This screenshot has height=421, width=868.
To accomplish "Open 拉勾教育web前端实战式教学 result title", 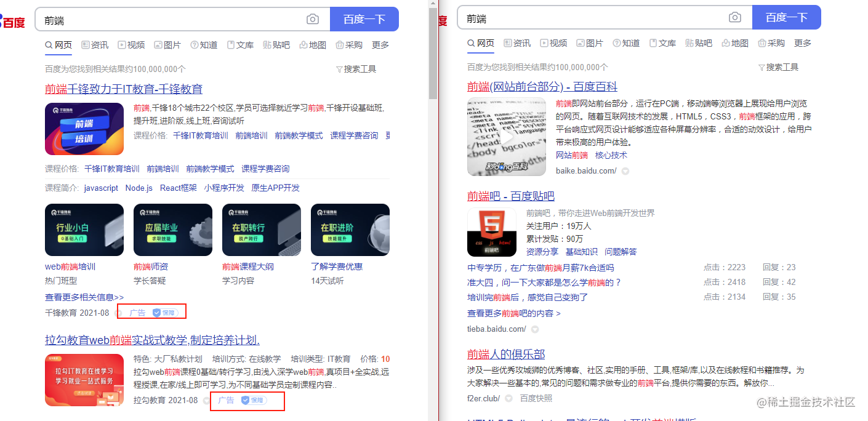I will click(152, 340).
